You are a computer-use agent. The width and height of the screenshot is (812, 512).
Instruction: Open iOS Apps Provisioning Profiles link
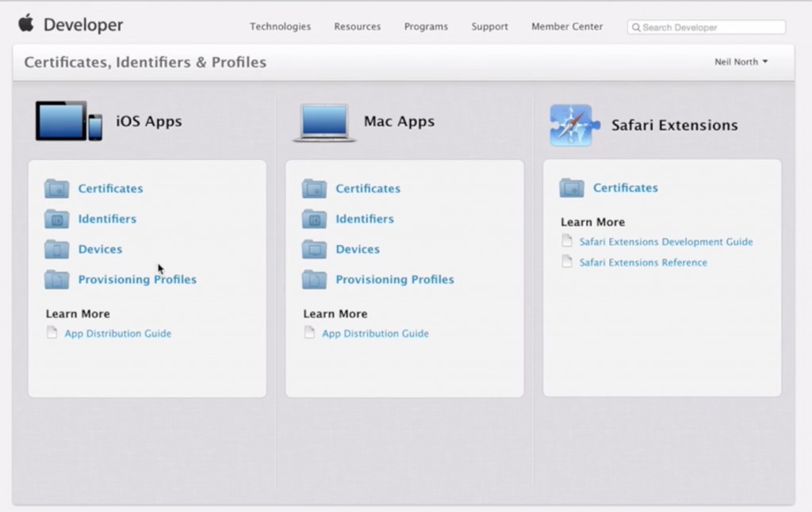(137, 280)
